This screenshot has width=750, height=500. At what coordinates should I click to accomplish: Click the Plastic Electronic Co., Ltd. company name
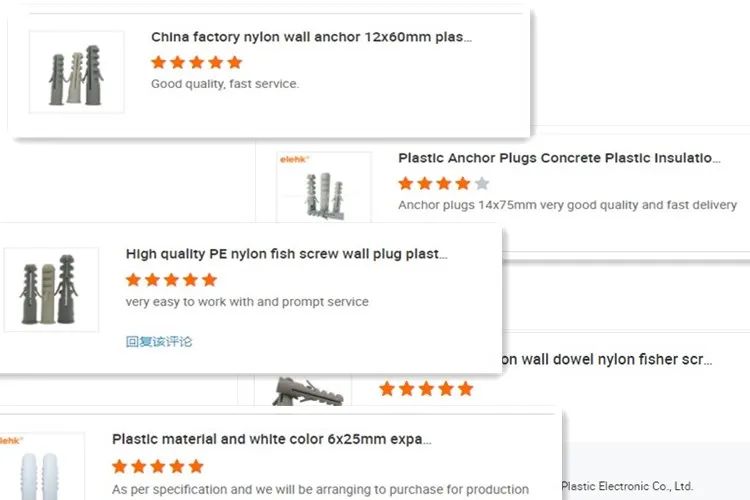(626, 487)
